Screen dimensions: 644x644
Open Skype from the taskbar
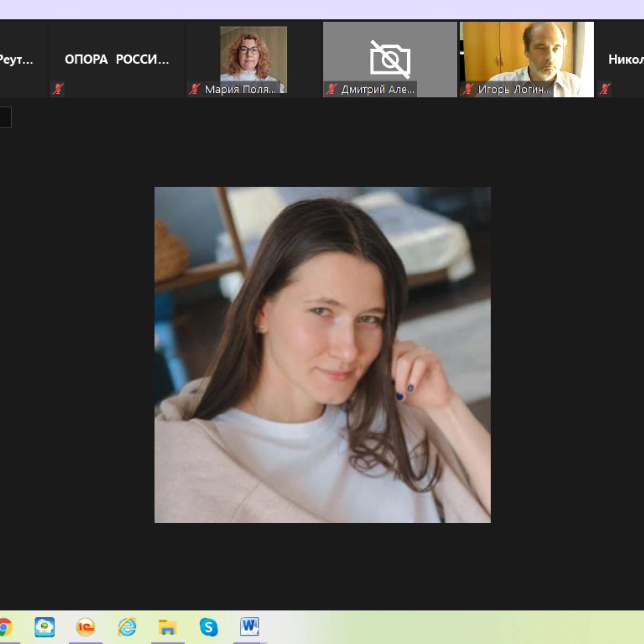(208, 627)
